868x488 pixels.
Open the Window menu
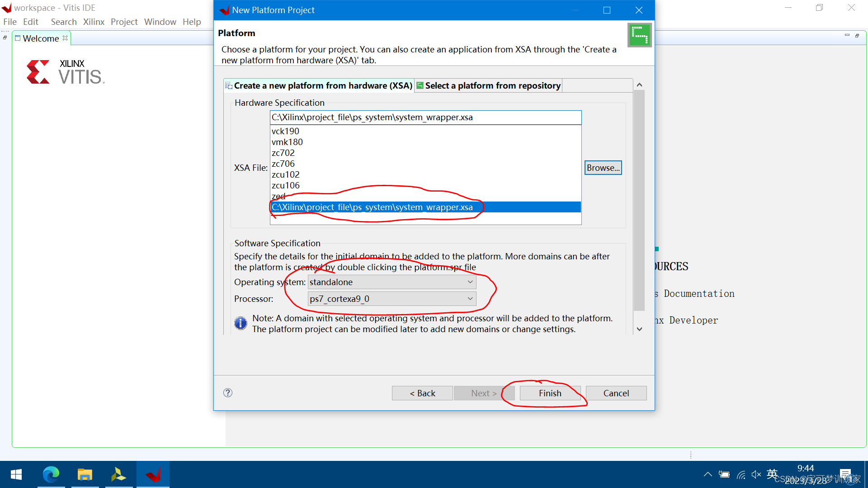160,22
